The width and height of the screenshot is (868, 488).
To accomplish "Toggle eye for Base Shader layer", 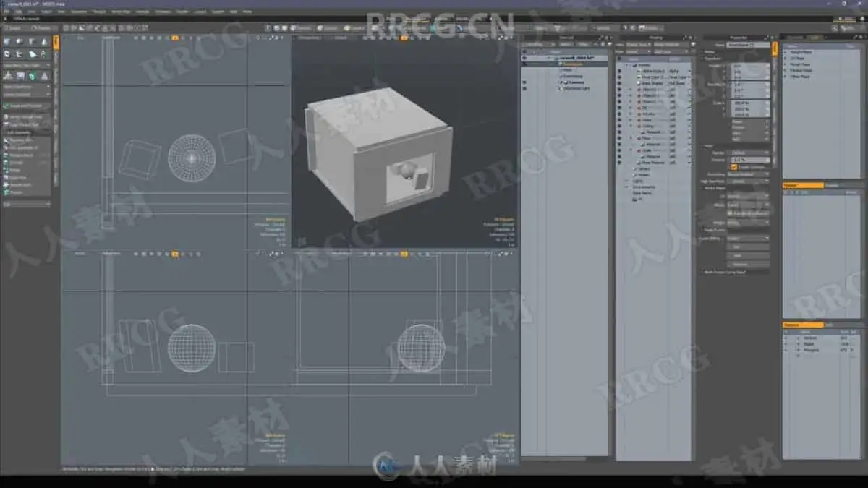I will (x=619, y=83).
